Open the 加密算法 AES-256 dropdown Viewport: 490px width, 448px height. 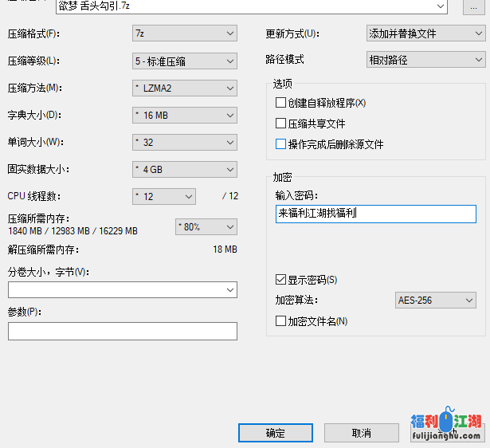pyautogui.click(x=435, y=301)
